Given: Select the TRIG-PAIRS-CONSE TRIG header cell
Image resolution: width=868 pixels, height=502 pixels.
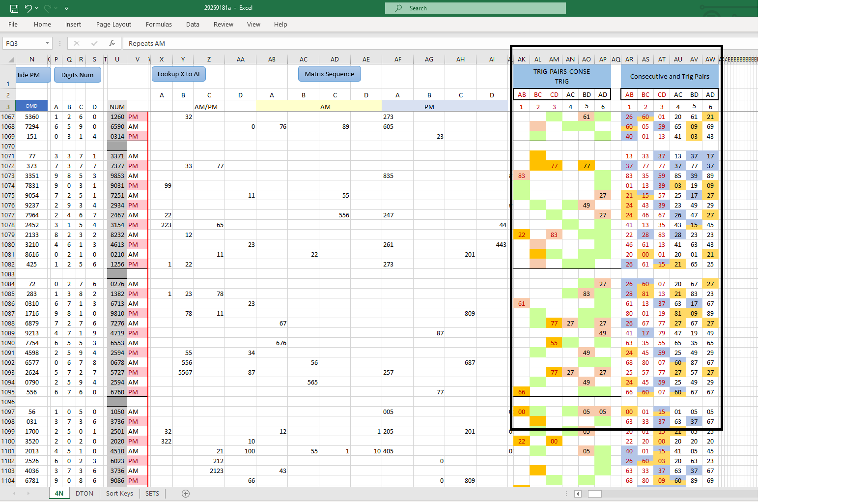Looking at the screenshot, I should (561, 76).
